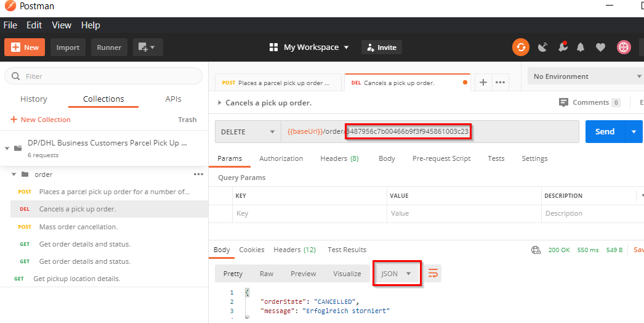Open a new request tab with plus
The image size is (644, 323).
point(483,83)
